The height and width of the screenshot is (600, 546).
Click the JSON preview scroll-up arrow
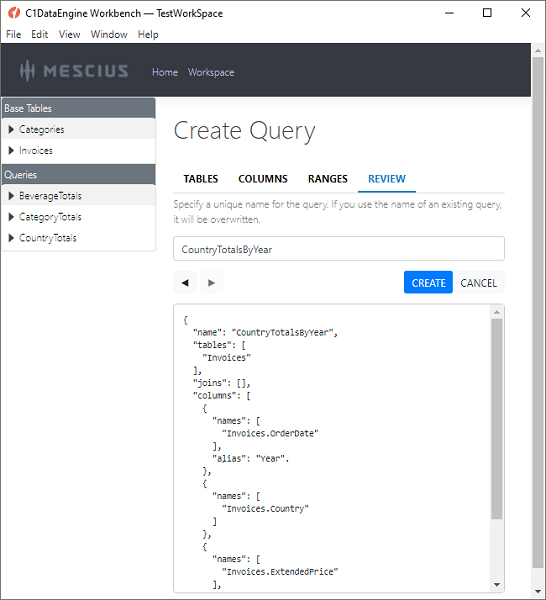497,312
